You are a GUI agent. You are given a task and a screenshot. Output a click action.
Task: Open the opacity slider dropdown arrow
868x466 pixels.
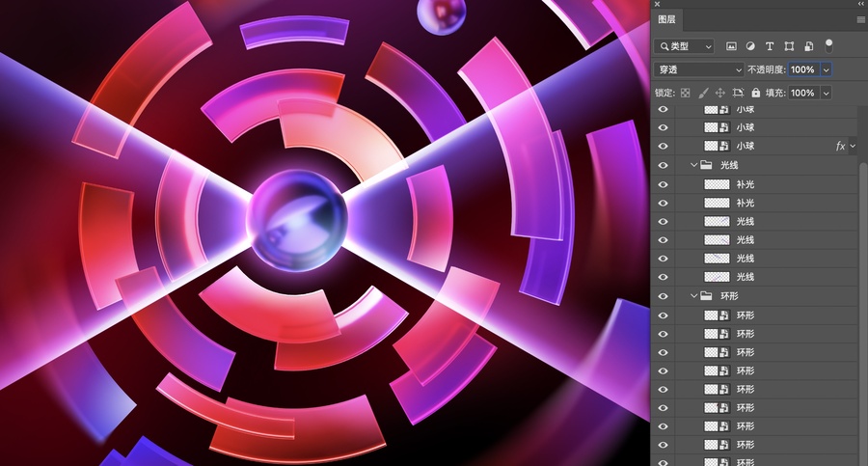click(826, 69)
